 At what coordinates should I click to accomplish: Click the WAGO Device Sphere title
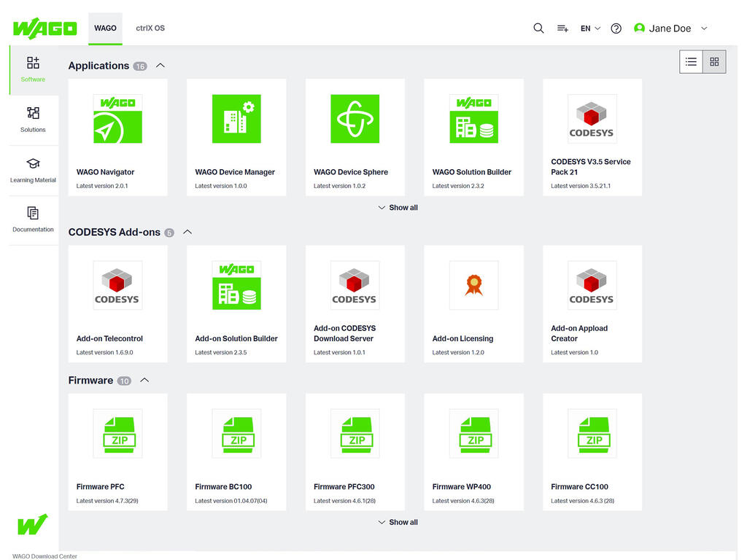[351, 172]
